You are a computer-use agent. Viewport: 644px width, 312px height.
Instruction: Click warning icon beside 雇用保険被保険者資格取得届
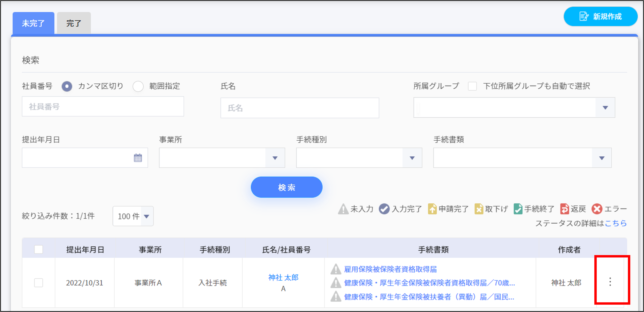[336, 269]
